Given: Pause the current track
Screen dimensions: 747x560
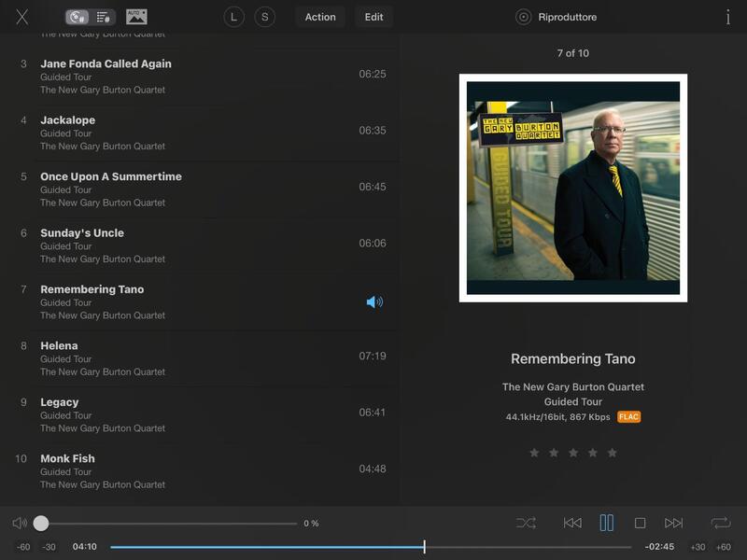Looking at the screenshot, I should (x=606, y=524).
